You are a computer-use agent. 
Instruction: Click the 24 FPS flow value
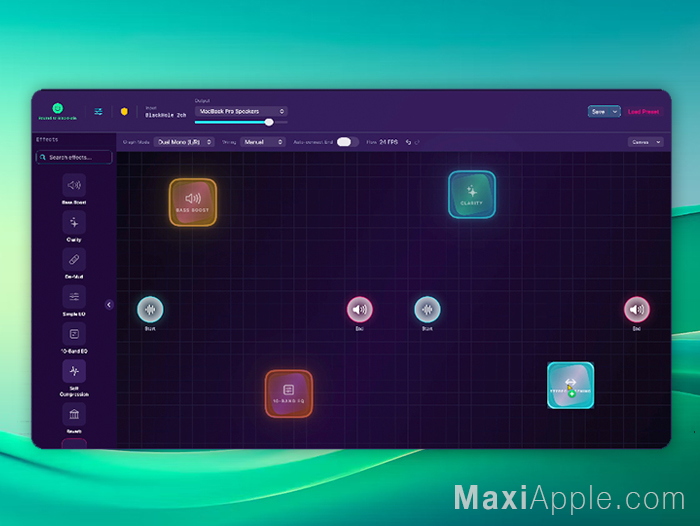(x=388, y=142)
